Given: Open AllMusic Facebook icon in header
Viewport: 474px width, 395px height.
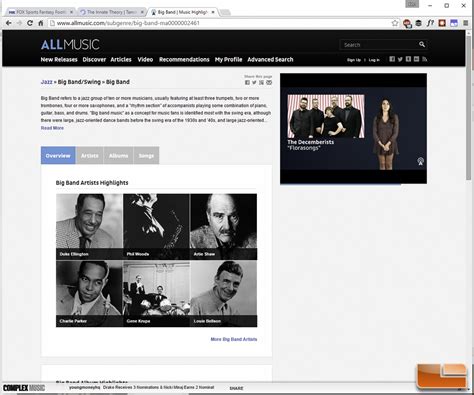Looking at the screenshot, I should pos(392,59).
